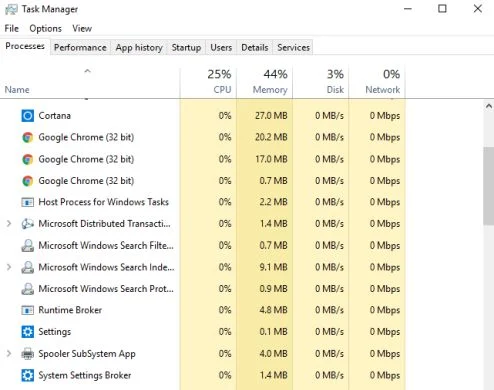The image size is (494, 390).
Task: Click the Settings gear icon
Action: [27, 332]
